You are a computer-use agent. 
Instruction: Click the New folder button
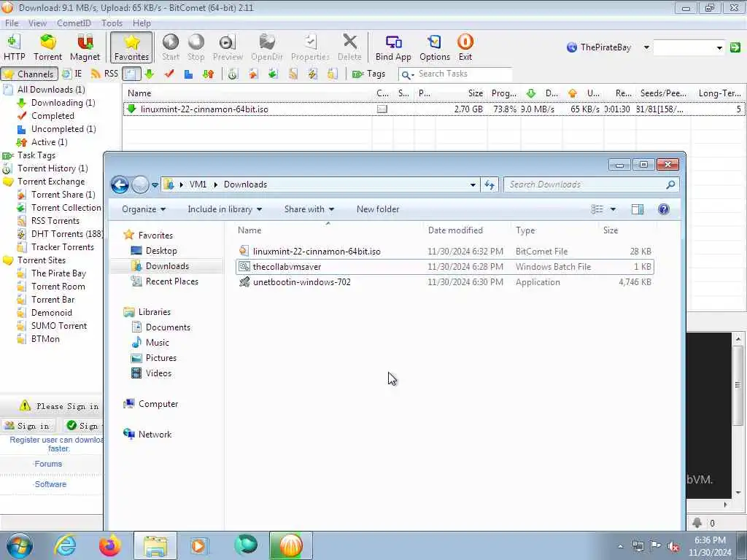378,209
